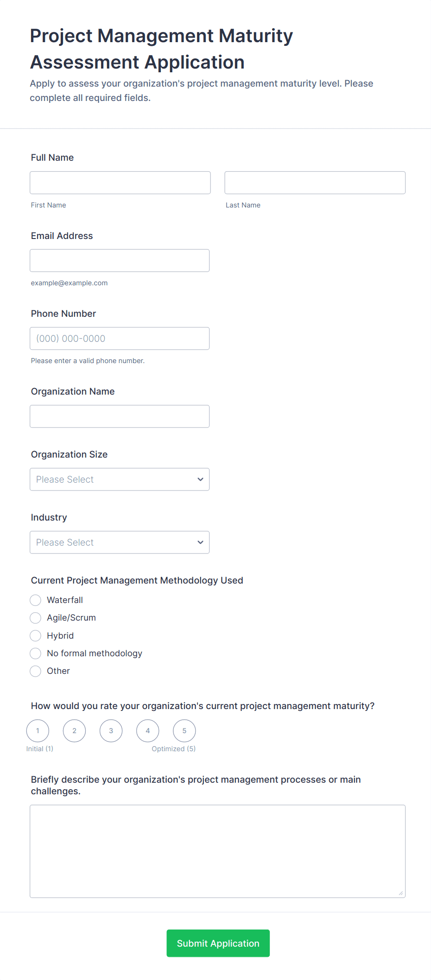Viewport: 431px width, 980px height.
Task: Rate maturity as 1 (Initial)
Action: (38, 730)
